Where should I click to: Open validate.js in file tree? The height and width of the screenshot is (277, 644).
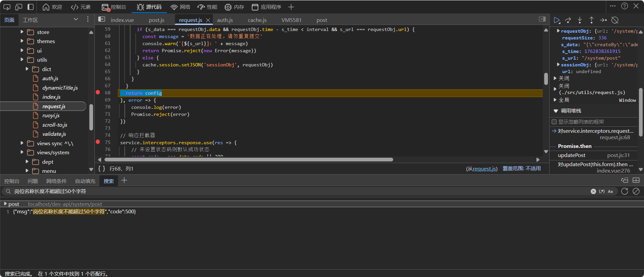tap(54, 134)
